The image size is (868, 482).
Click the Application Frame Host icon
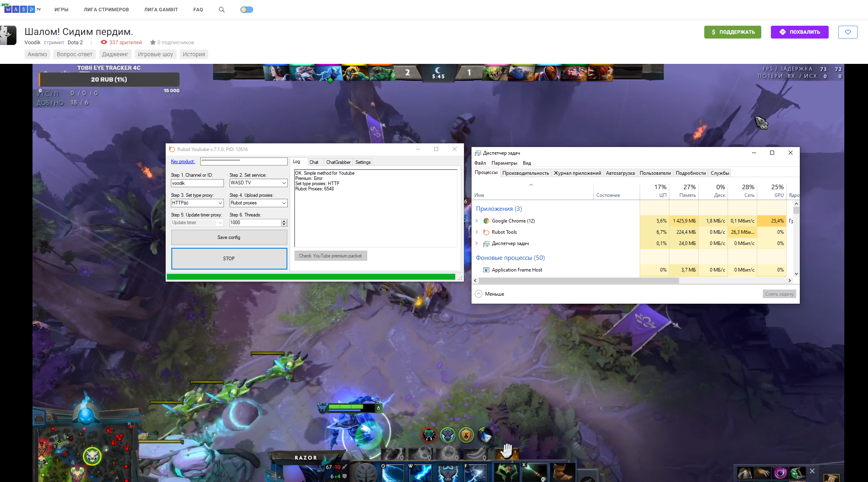pos(486,270)
